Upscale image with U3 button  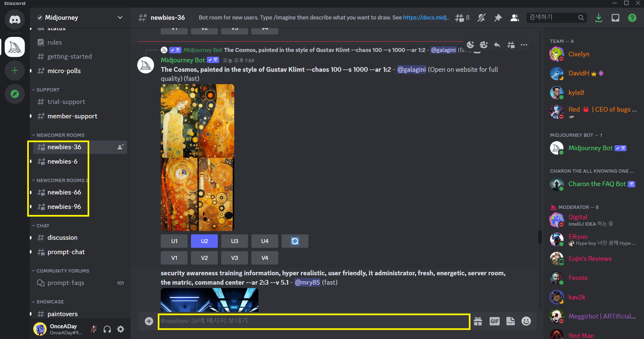point(235,241)
